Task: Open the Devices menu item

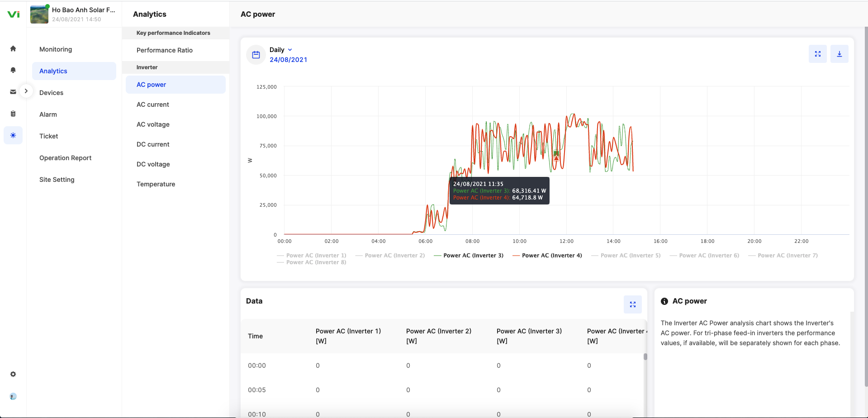Action: point(51,93)
